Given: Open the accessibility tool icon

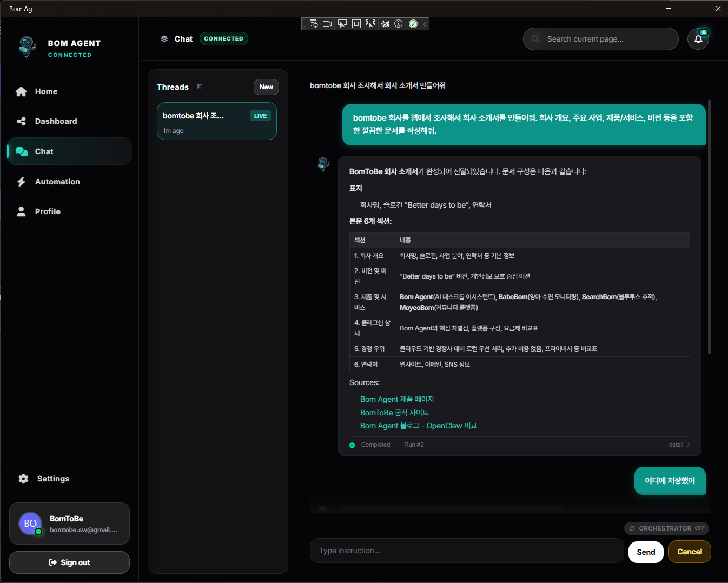Looking at the screenshot, I should click(399, 23).
